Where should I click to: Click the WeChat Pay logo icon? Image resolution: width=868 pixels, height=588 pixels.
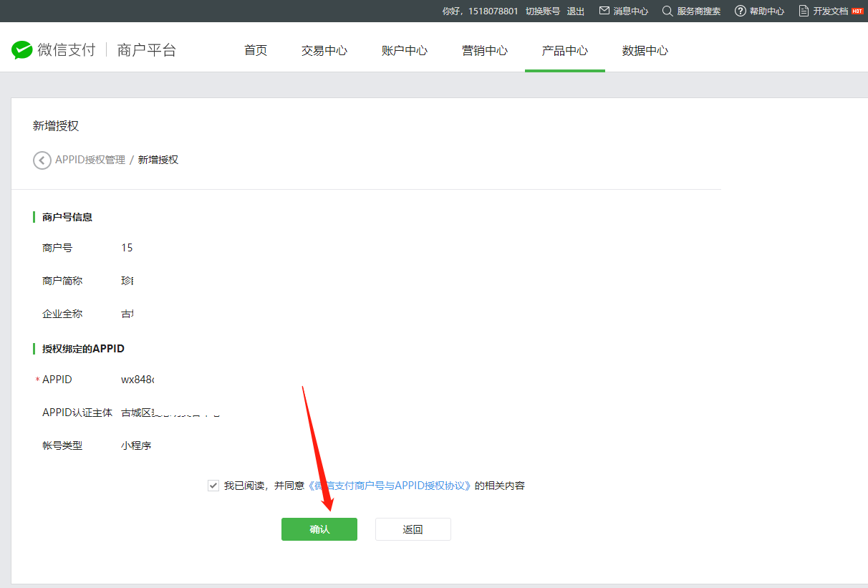coord(22,50)
